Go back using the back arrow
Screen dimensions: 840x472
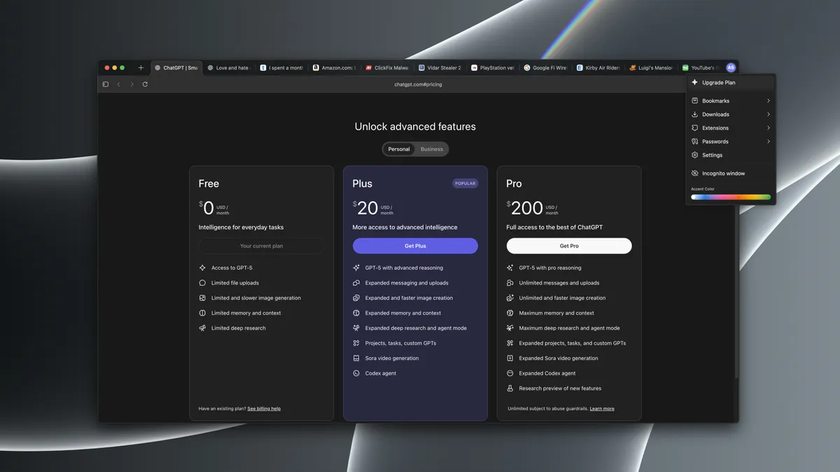coord(119,84)
